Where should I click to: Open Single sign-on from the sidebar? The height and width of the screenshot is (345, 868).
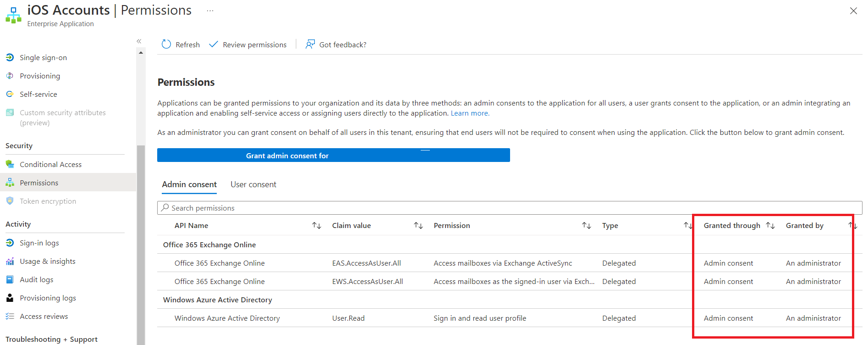tap(43, 57)
